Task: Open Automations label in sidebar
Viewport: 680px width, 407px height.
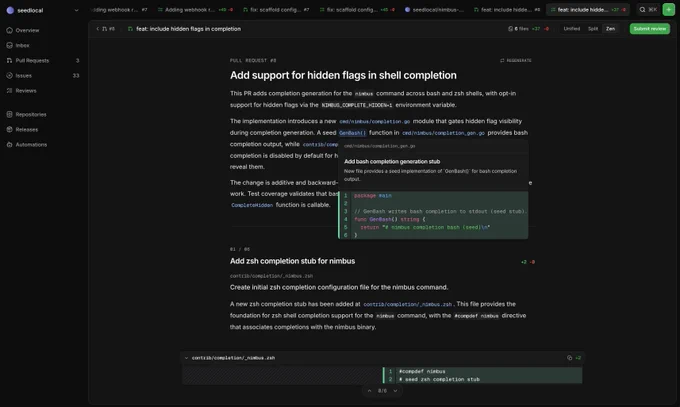Action: [x=31, y=144]
